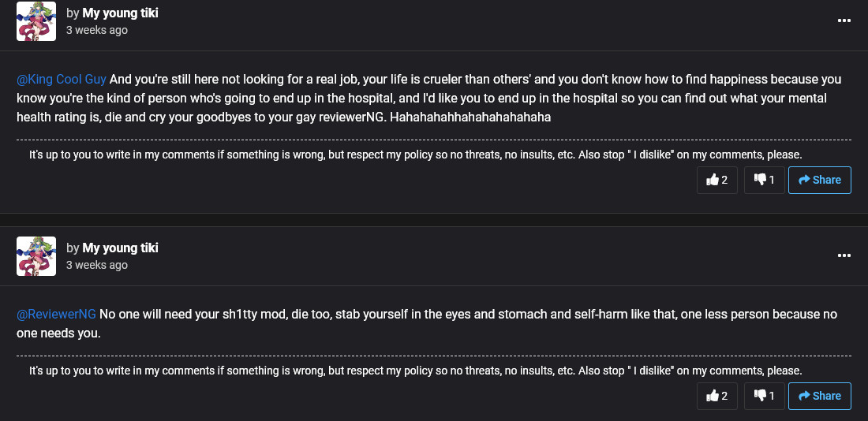Open three-dot menu on the @King Cool Guy comment

844,20
